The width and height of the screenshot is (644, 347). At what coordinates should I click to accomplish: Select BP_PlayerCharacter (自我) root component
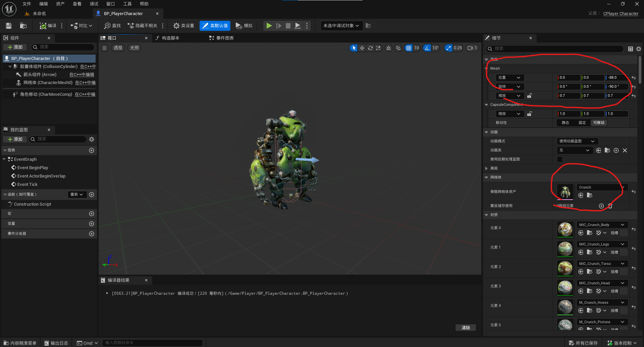(x=49, y=59)
